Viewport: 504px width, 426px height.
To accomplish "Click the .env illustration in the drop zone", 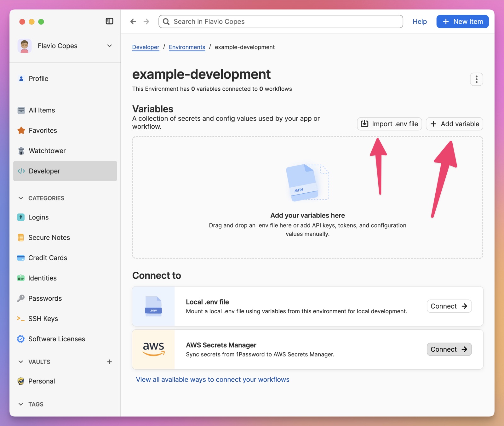I will click(307, 183).
